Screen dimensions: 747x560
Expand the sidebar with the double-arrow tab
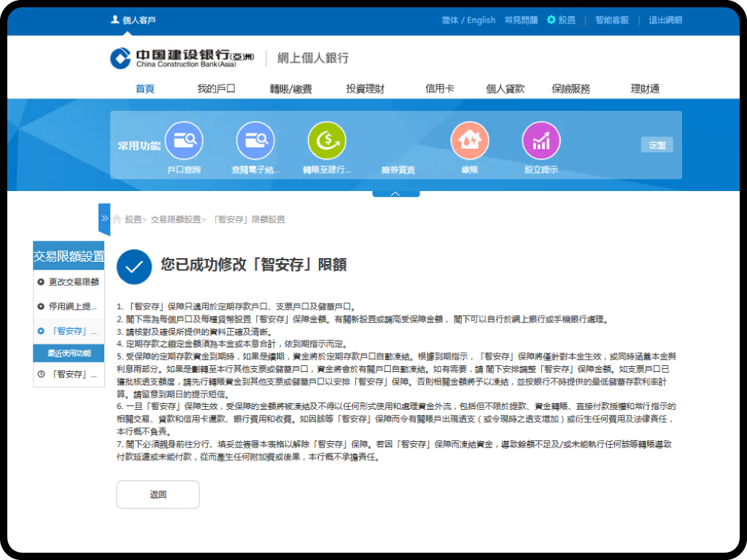pos(104,218)
